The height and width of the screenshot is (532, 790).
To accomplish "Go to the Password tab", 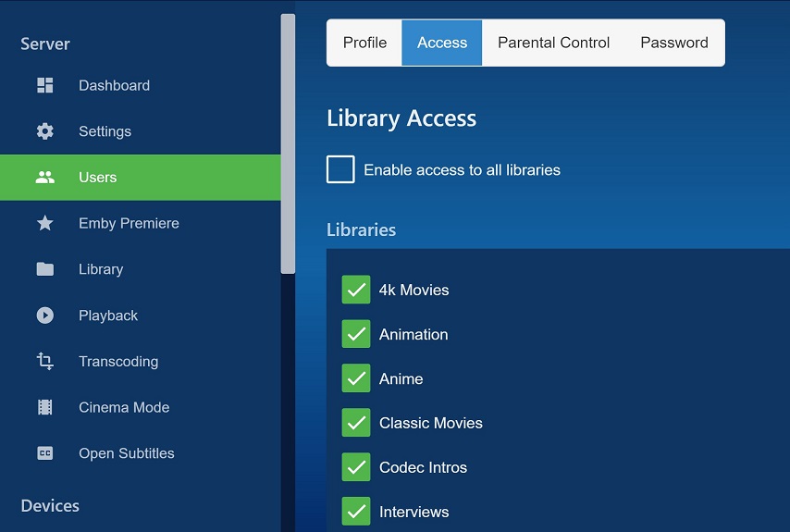I will [x=673, y=43].
